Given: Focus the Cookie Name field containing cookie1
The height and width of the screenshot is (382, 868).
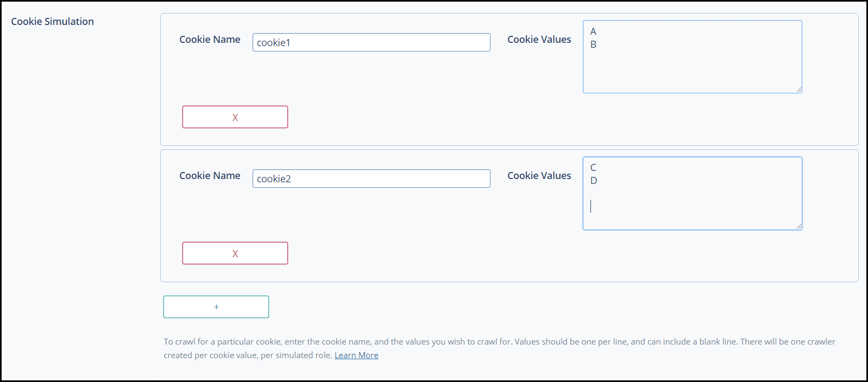Looking at the screenshot, I should pyautogui.click(x=371, y=43).
